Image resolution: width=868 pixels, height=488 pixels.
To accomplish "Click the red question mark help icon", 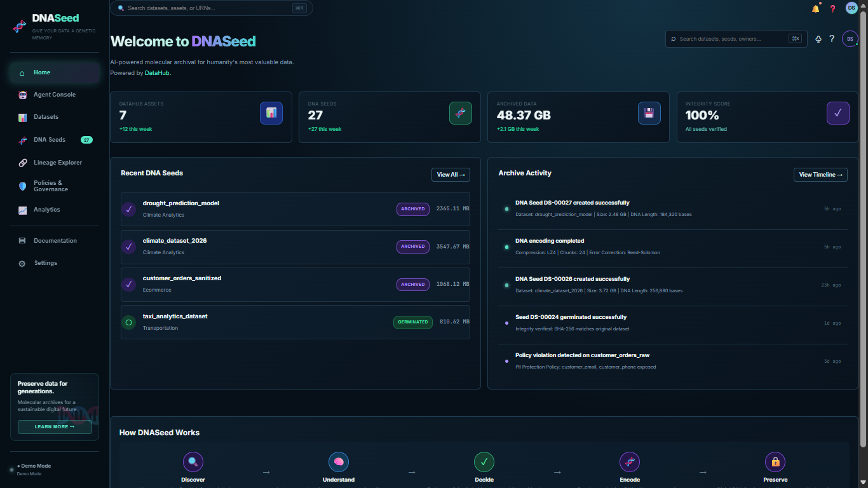I will point(833,9).
